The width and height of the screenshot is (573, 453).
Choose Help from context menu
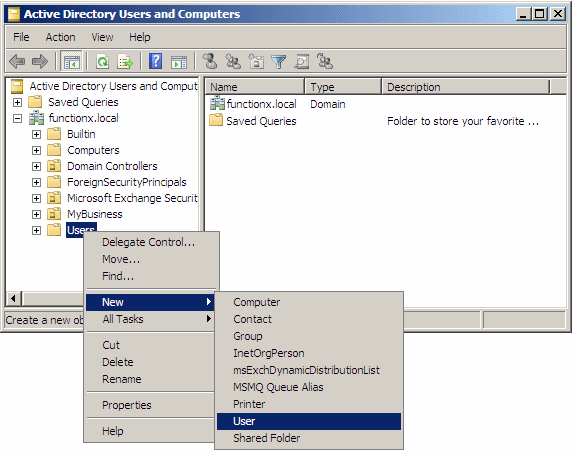(x=150, y=431)
